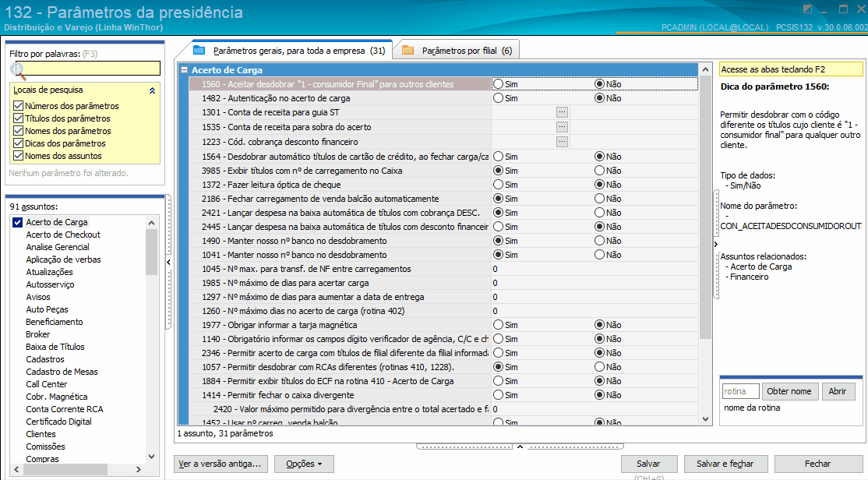Open lookup button for Conta de receita para sobra do acerto
This screenshot has width=868, height=480.
(562, 127)
